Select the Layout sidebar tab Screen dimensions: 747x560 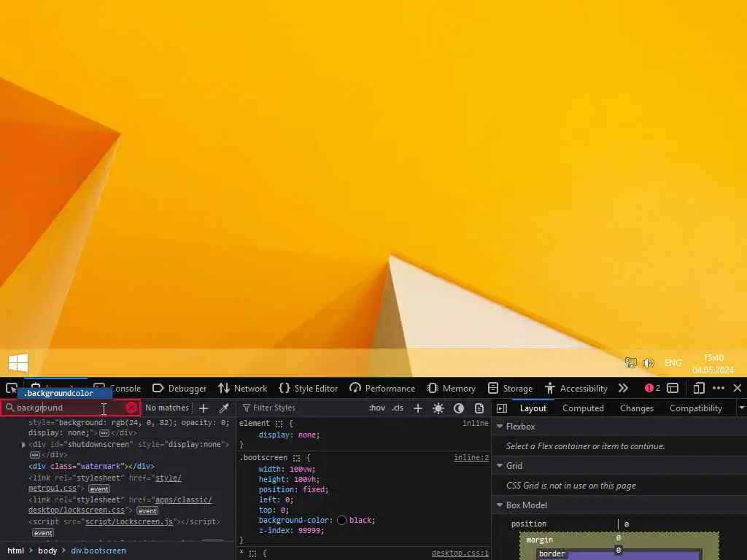coord(533,408)
